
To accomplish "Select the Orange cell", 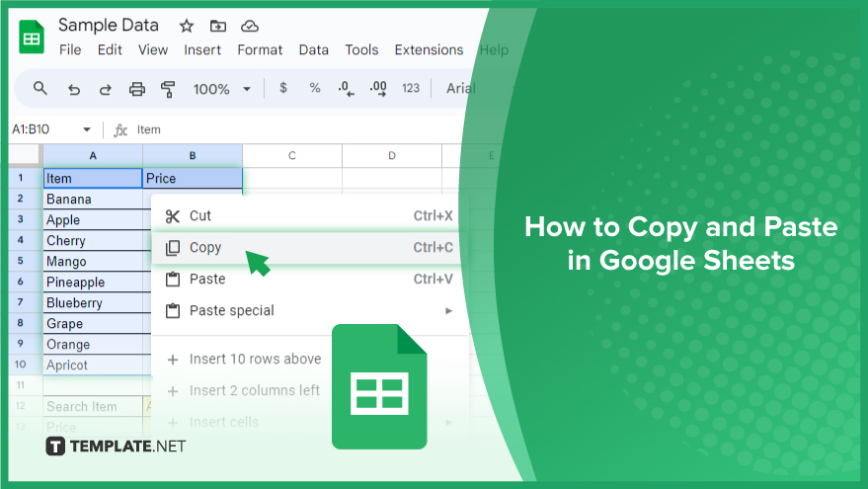I will [x=93, y=345].
